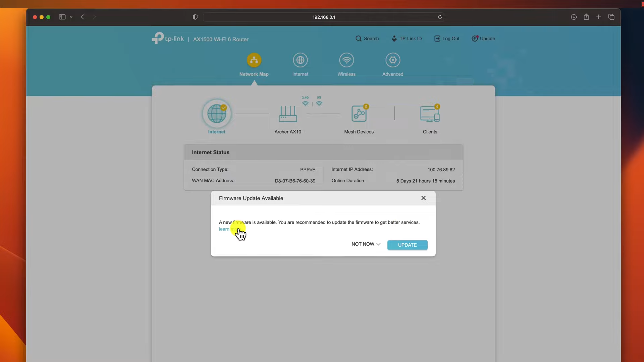Click the 2.4G Wi-Fi signal icon

coord(305,103)
